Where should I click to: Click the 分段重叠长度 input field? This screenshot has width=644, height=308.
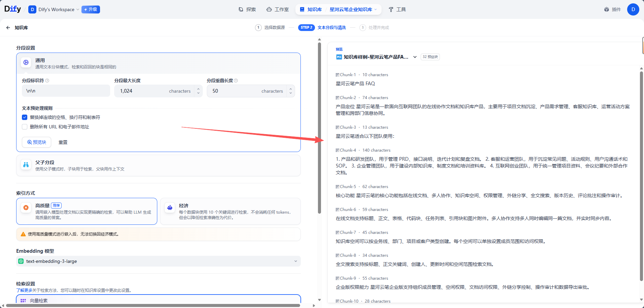click(x=247, y=91)
